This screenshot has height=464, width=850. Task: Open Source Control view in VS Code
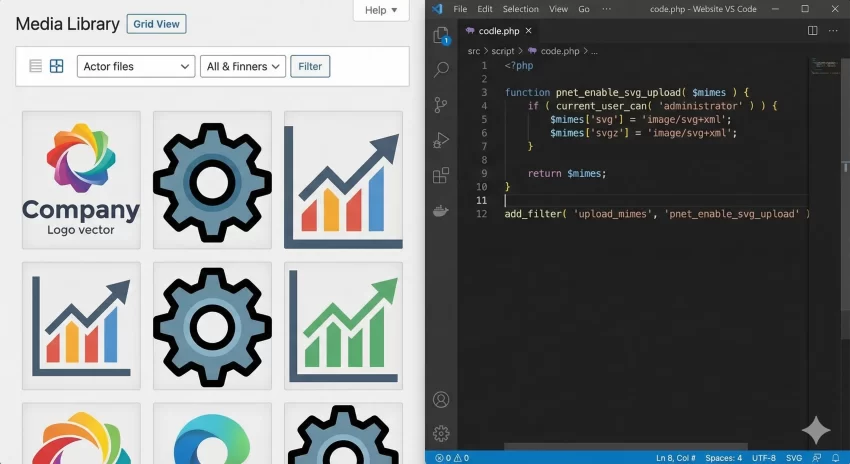click(x=441, y=105)
